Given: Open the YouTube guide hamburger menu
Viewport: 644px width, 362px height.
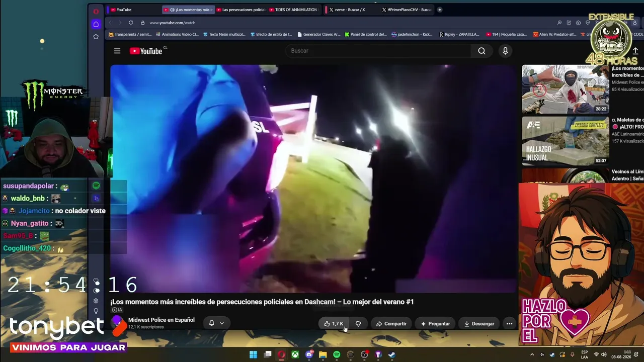Looking at the screenshot, I should [117, 51].
